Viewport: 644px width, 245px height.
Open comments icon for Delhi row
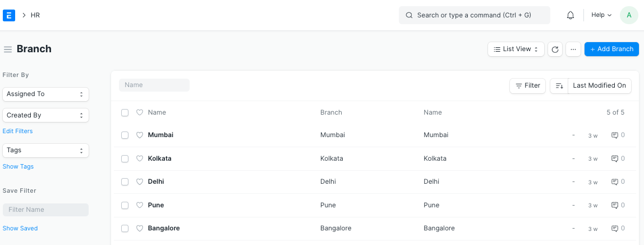click(x=615, y=182)
